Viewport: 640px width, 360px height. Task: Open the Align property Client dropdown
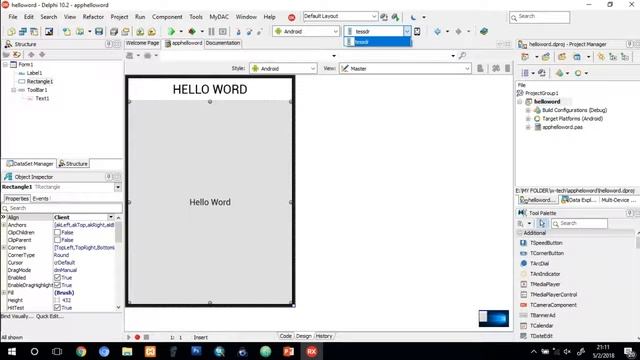pyautogui.click(x=111, y=217)
